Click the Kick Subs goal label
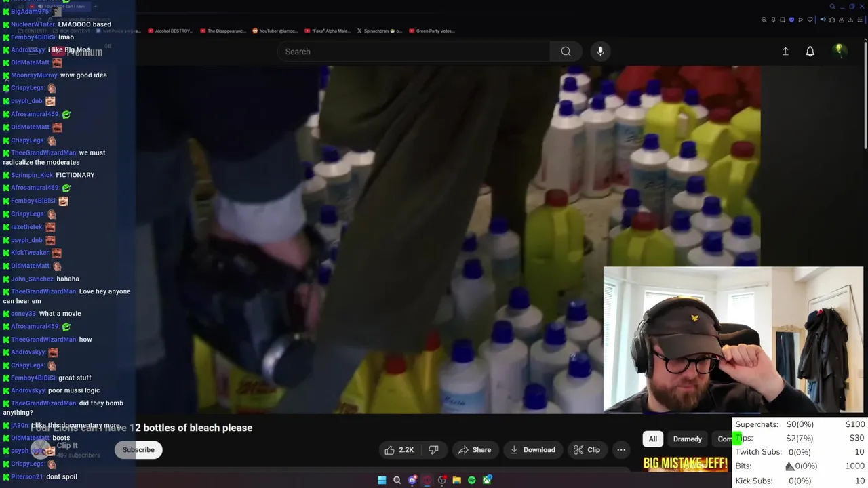The height and width of the screenshot is (488, 868). click(x=754, y=481)
